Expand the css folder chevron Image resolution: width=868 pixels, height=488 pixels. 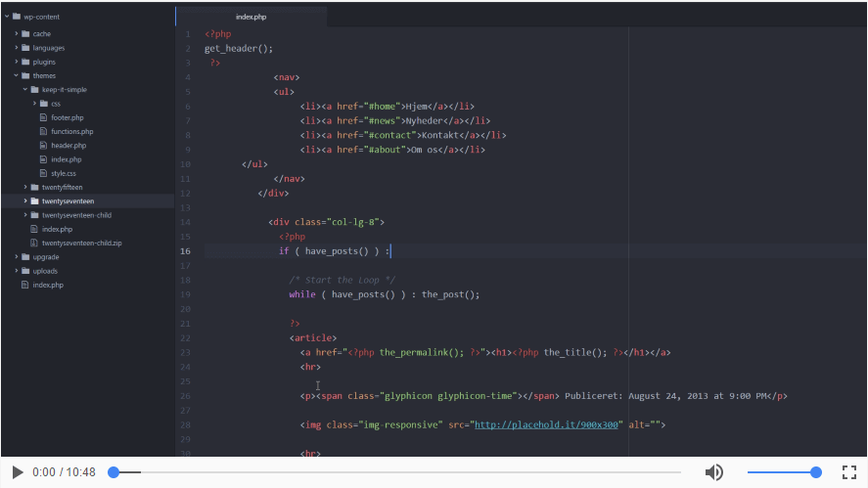35,104
